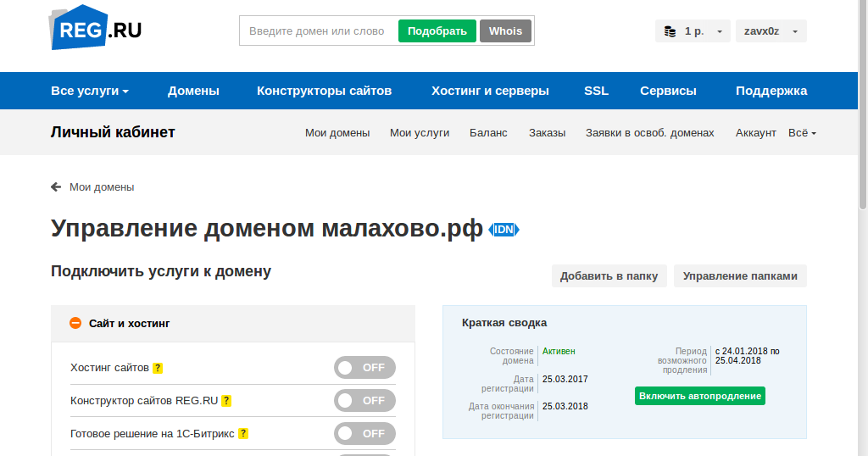
Task: Open the help hint for Готовое решение на 1С-Битрикс
Action: [243, 434]
